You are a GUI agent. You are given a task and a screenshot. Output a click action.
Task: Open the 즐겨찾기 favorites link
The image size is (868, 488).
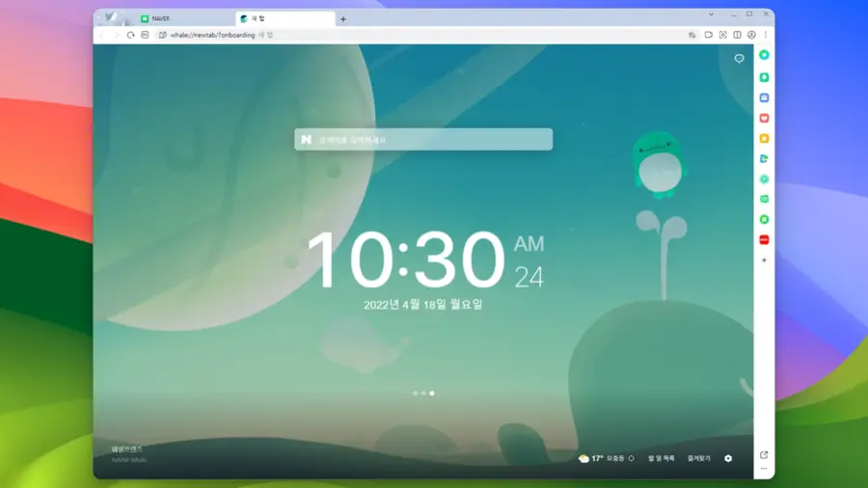698,458
